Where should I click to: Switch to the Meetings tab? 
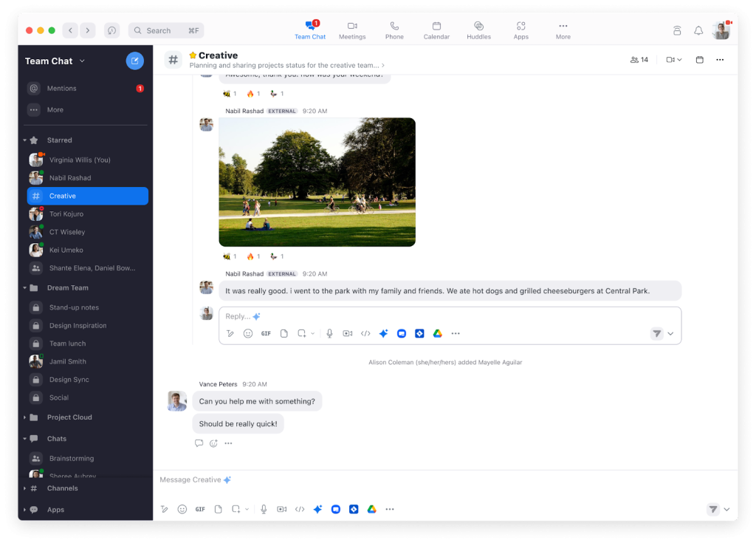tap(352, 30)
